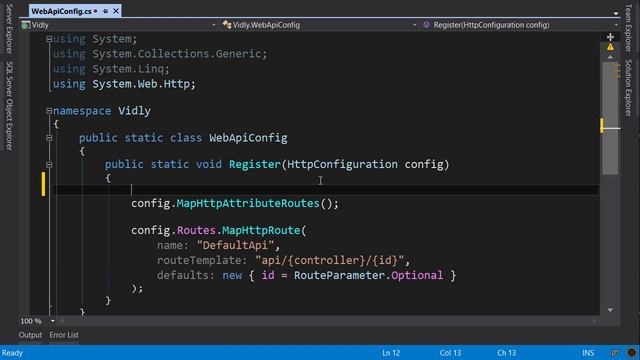This screenshot has width=640, height=360.
Task: Click the Routes property in config.Routes
Action: [196, 230]
